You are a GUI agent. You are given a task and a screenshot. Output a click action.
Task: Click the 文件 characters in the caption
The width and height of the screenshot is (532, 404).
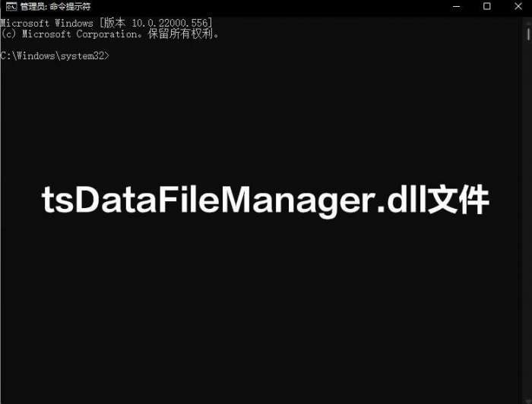[458, 200]
